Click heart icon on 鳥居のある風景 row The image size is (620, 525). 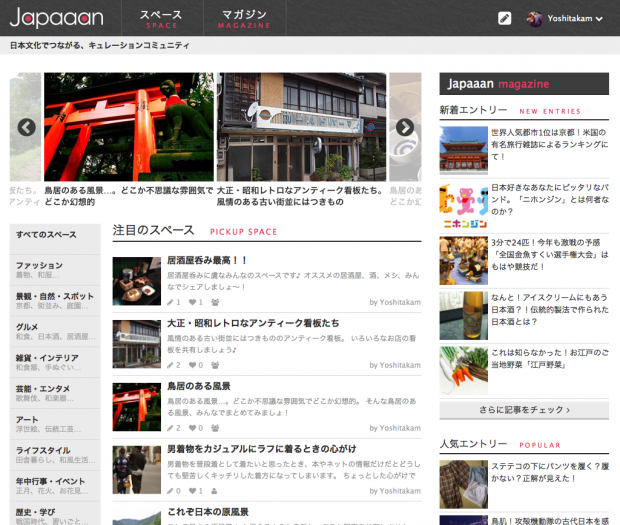pyautogui.click(x=193, y=428)
